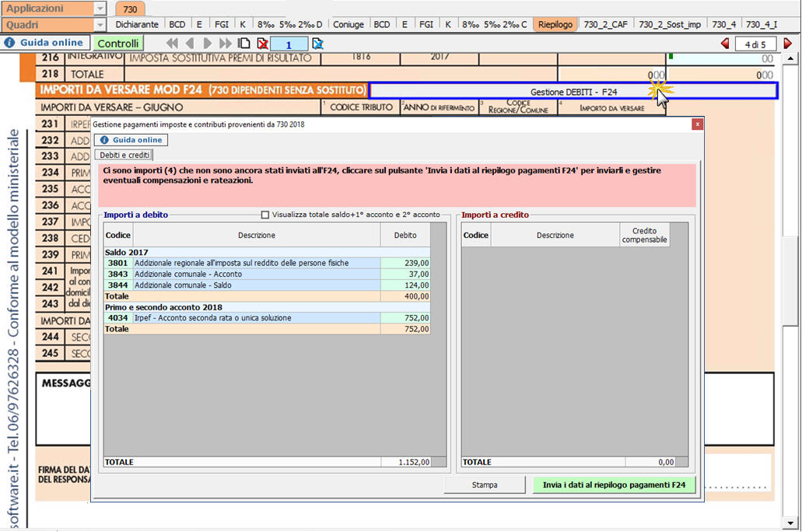Click the 400,00 Saldo 2017 total

[x=405, y=296]
